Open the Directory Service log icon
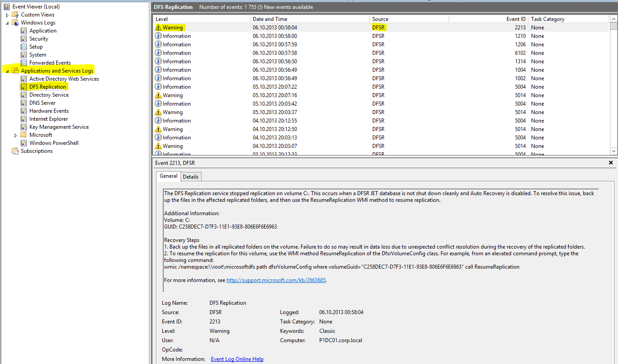Screen dimensions: 618x364 tap(24, 95)
